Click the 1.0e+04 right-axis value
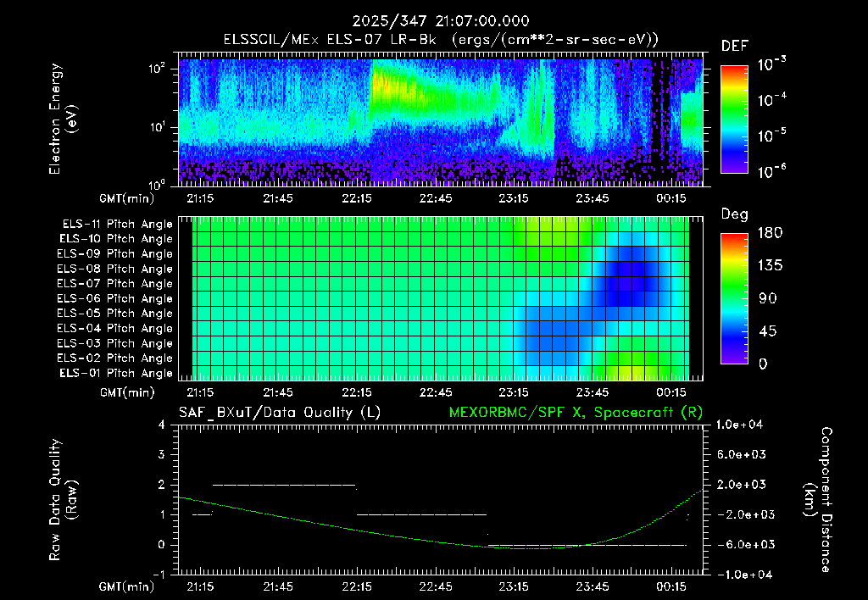 click(x=739, y=425)
